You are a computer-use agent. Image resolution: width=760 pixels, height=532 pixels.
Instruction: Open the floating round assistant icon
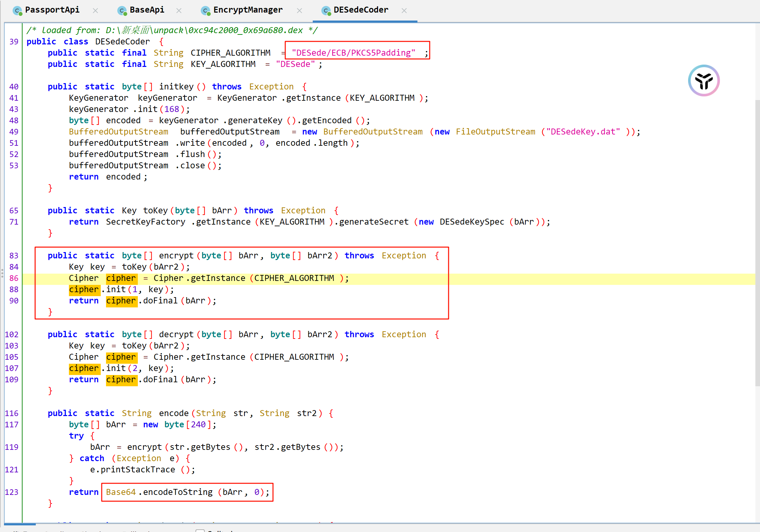(x=704, y=80)
